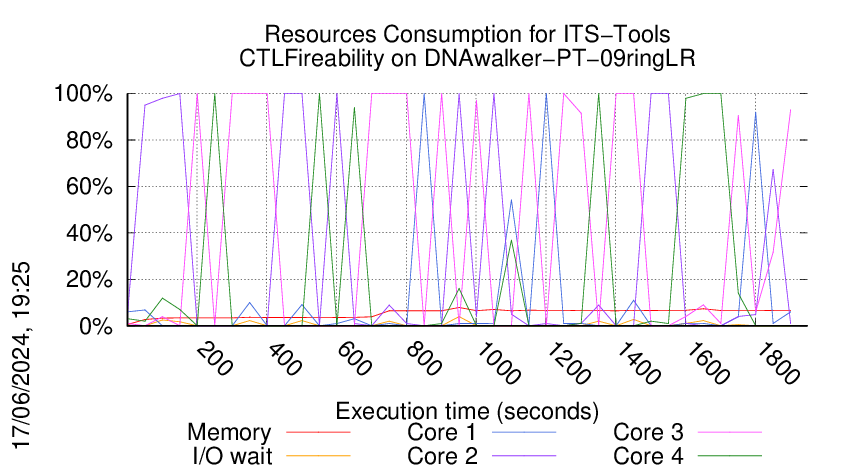The height and width of the screenshot is (475, 850).
Task: Click the 1200 x-axis tick label
Action: (x=568, y=363)
